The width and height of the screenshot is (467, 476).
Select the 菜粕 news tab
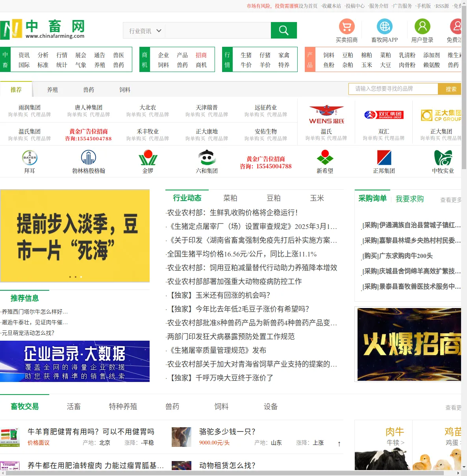click(230, 198)
